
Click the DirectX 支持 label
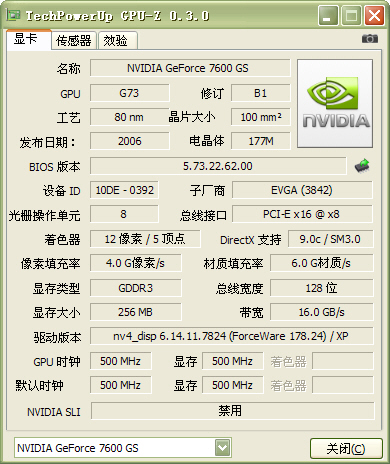point(251,240)
